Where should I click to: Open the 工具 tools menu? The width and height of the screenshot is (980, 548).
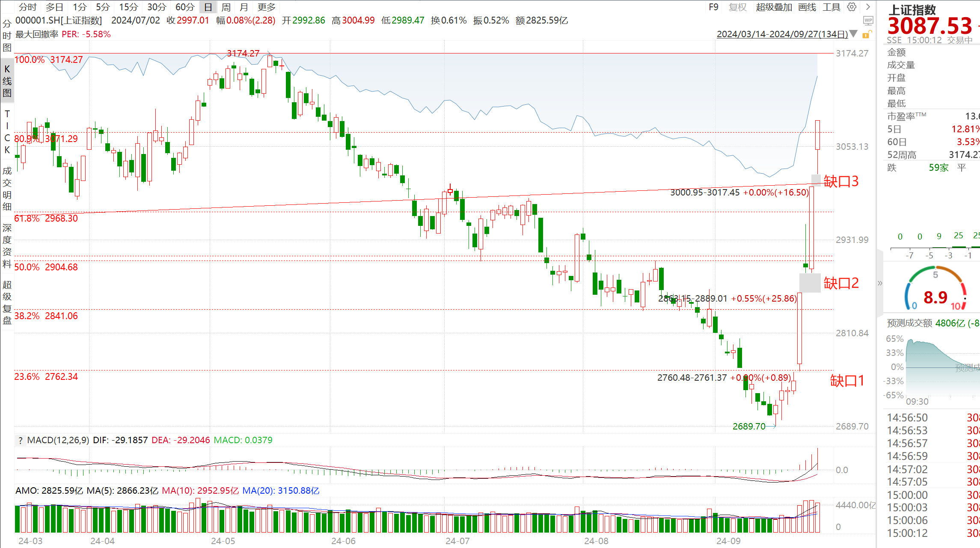[x=832, y=7]
